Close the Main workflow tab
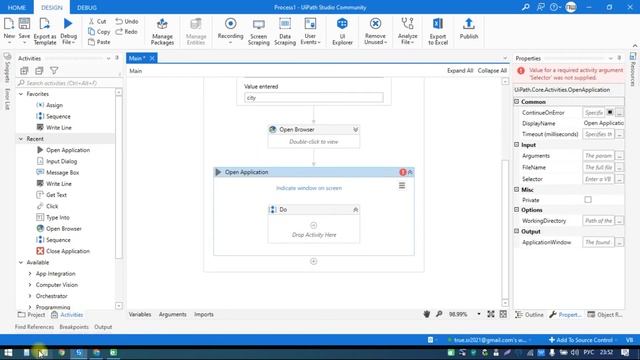Viewport: 640px width, 360px height. click(152, 58)
